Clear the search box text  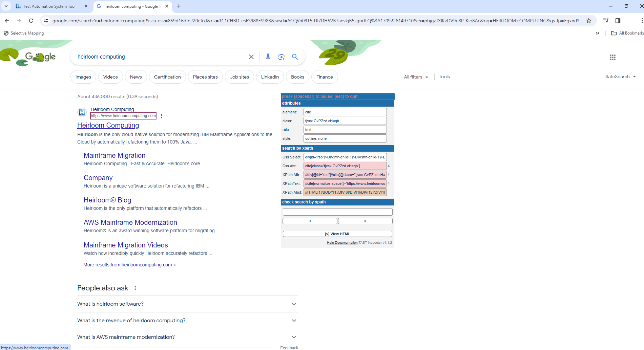point(251,57)
